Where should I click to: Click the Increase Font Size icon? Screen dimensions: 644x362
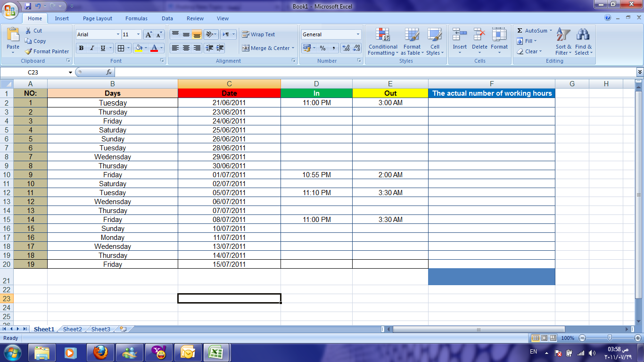point(149,34)
